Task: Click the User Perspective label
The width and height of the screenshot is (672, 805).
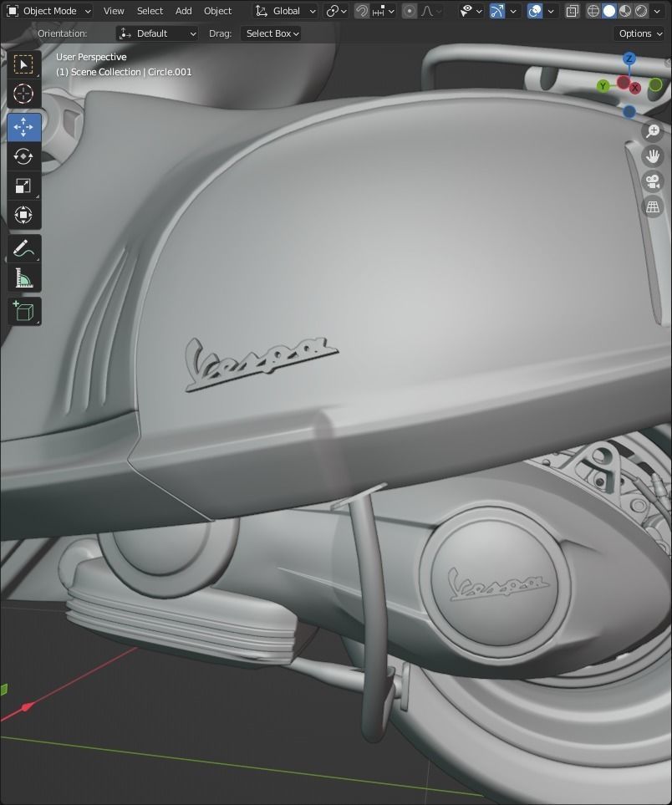Action: coord(91,57)
